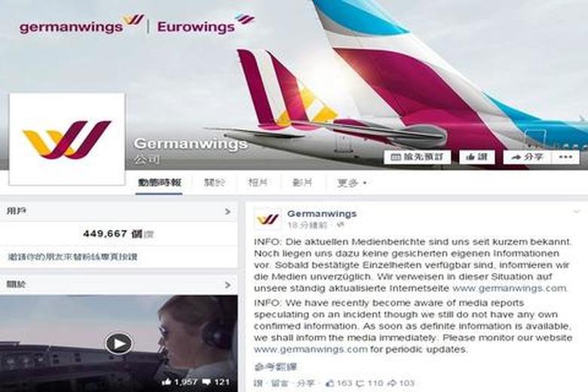Like the page with the thumbs-up 讚 button
Viewport: 588px width, 392px height.
476,157
